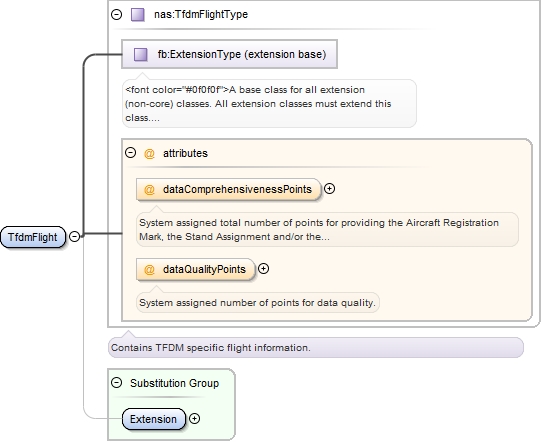Click the purple fb:ExtensionType square icon
Image resolution: width=542 pixels, height=442 pixels.
(141, 54)
